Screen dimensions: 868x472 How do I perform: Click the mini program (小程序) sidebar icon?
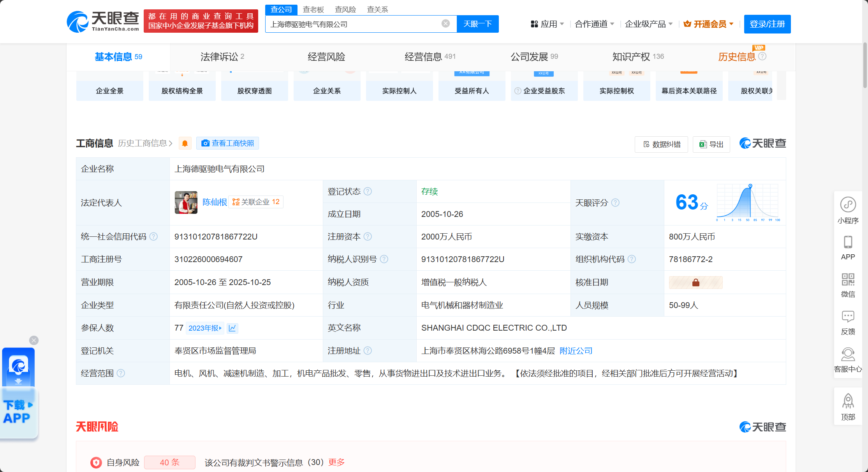pyautogui.click(x=848, y=205)
